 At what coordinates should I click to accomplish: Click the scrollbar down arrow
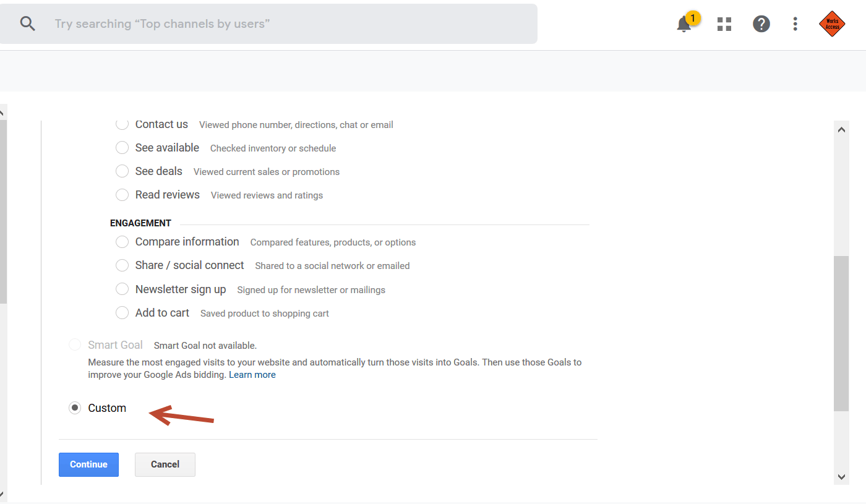842,477
